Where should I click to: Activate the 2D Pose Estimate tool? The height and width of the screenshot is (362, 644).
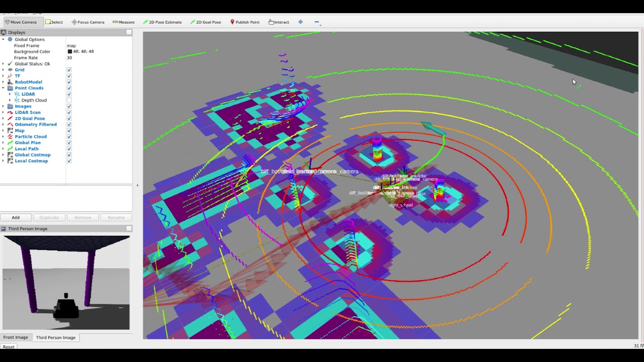162,22
